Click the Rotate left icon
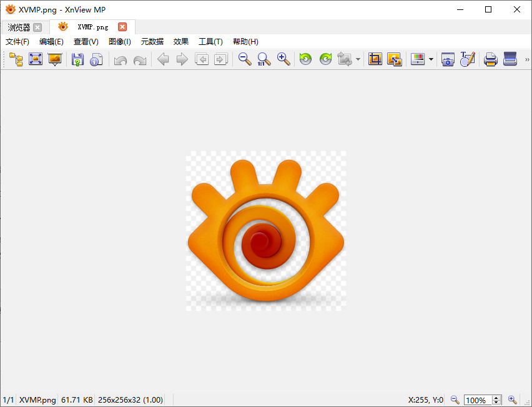Screen dimensions: 532x407 [x=305, y=59]
